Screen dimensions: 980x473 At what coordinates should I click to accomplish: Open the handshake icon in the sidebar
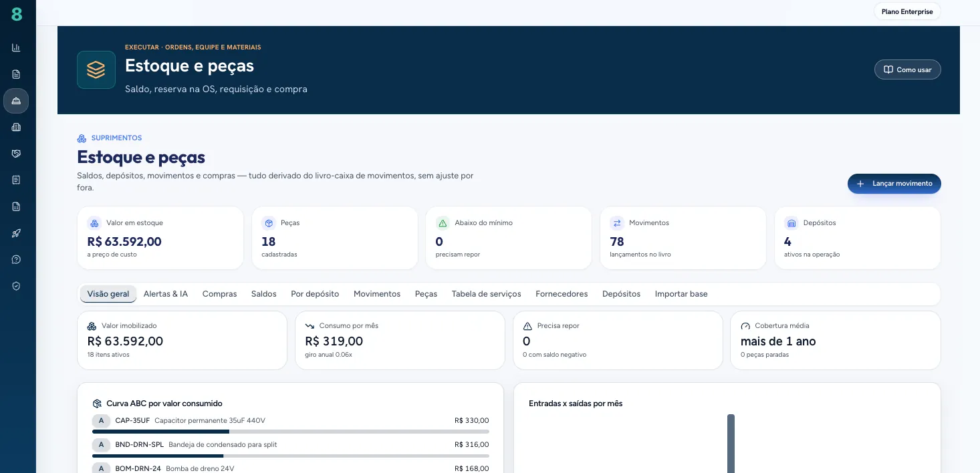(16, 154)
